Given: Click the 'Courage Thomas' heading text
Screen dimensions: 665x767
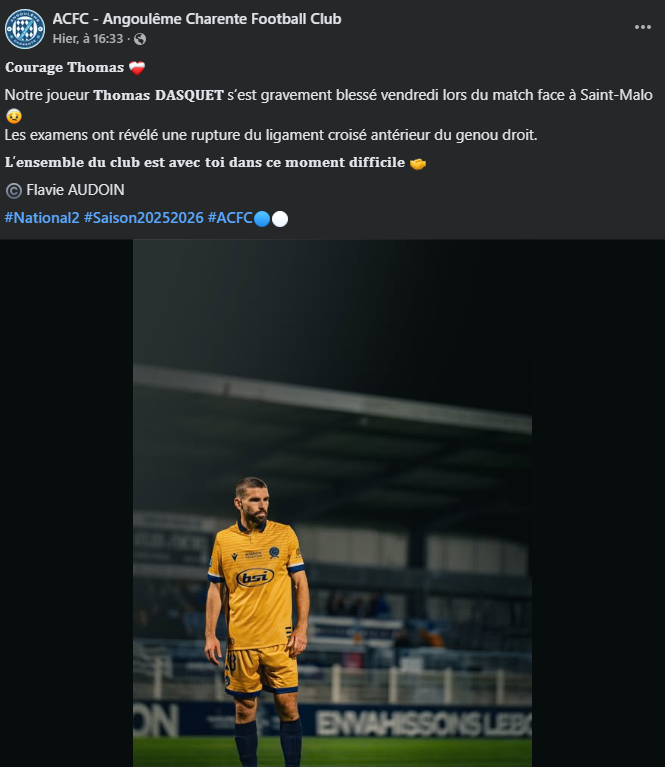Looking at the screenshot, I should [x=65, y=68].
